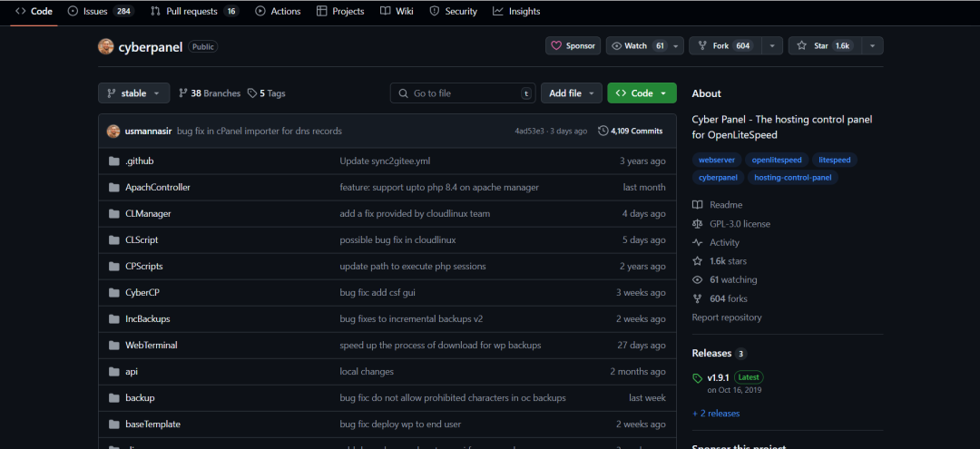The height and width of the screenshot is (449, 980).
Task: Open the Code tab
Action: coord(34,11)
